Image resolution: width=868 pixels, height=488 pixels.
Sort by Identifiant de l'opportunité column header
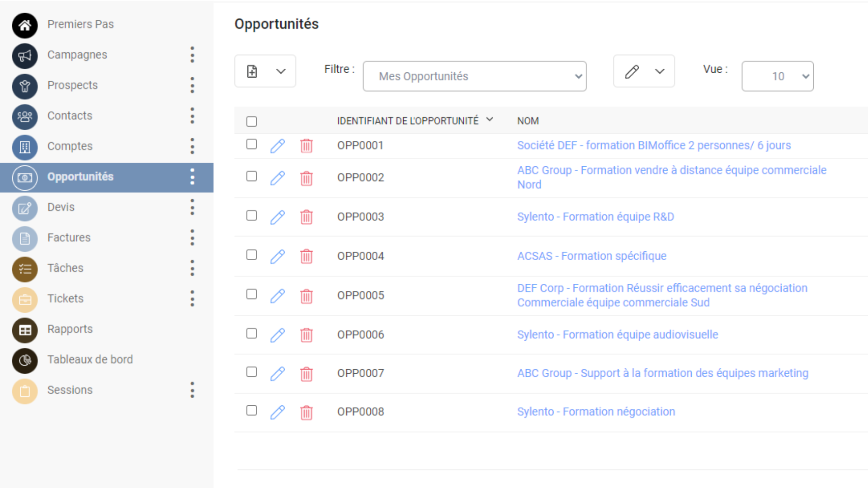pos(407,121)
